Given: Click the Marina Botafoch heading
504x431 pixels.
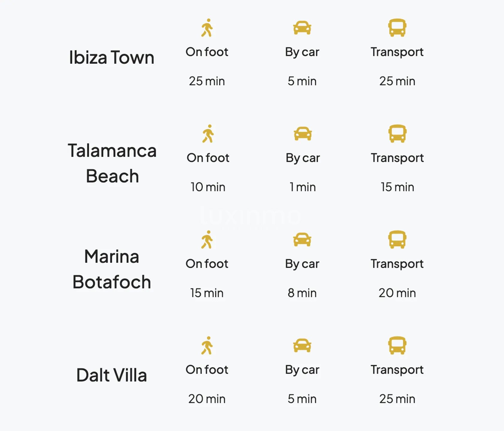Looking at the screenshot, I should tap(111, 269).
